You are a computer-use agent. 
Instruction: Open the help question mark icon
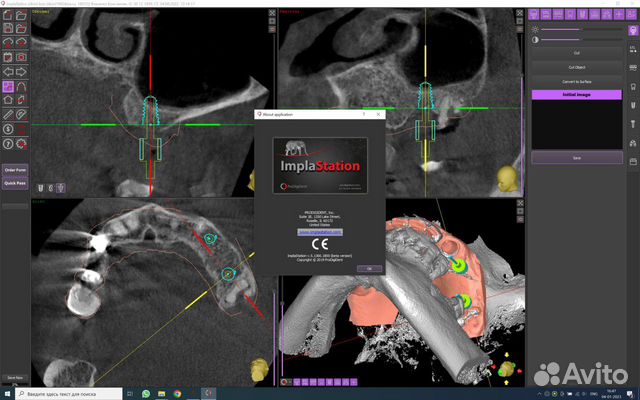[x=9, y=144]
